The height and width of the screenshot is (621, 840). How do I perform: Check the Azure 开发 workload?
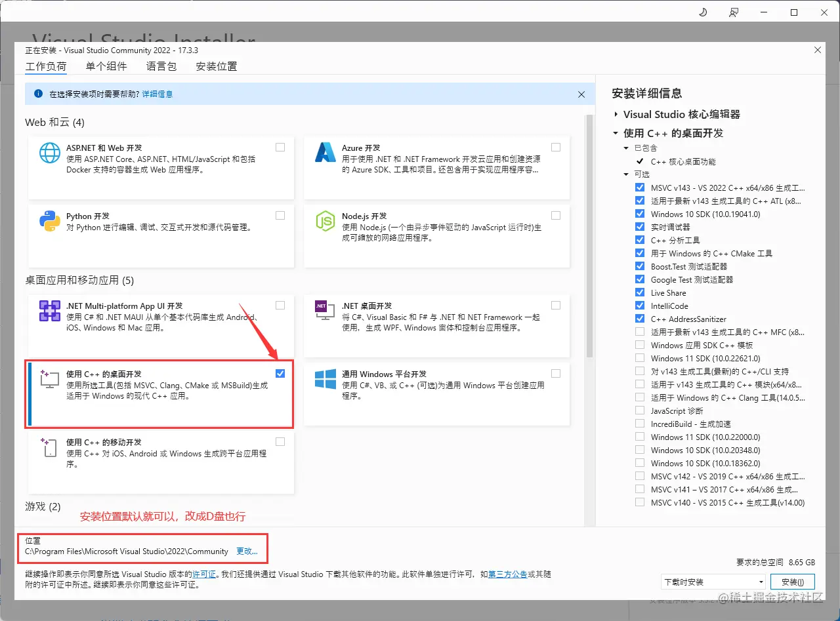point(556,148)
